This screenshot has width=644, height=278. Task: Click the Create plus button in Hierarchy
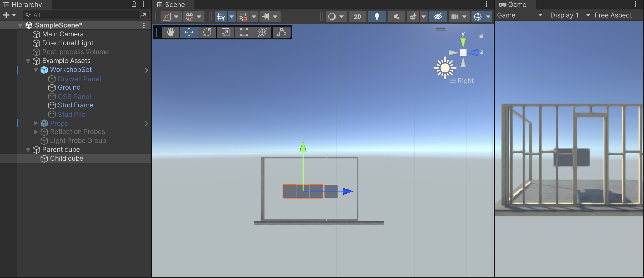[x=6, y=15]
